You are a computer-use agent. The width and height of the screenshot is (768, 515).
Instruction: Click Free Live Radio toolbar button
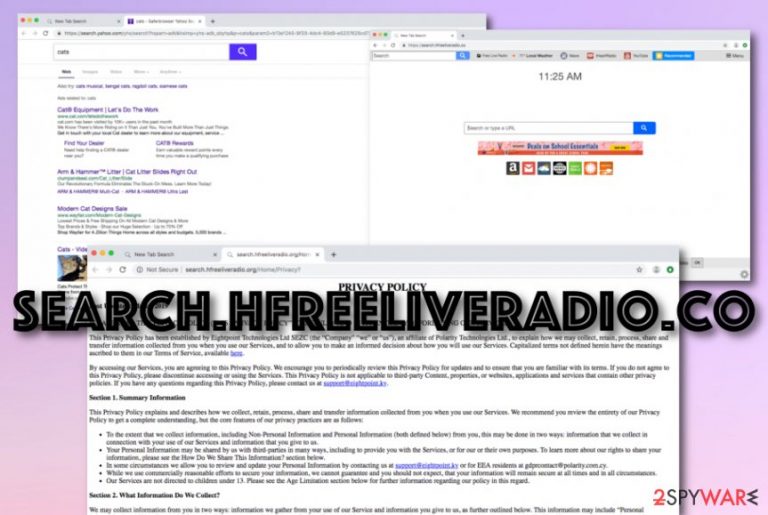[x=492, y=56]
